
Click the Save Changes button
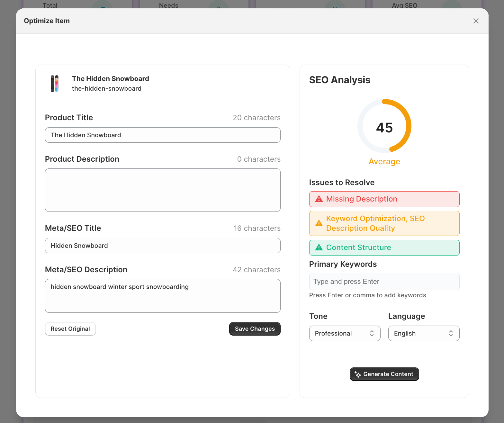tap(255, 329)
